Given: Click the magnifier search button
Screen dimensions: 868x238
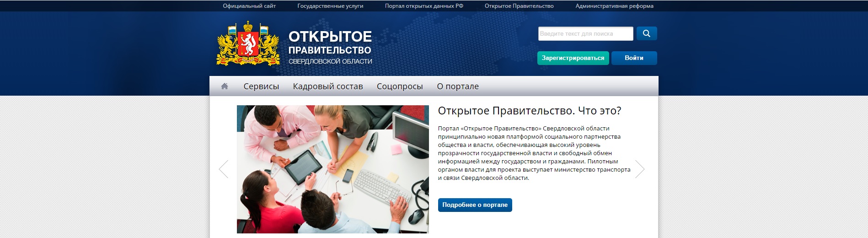Looking at the screenshot, I should (x=646, y=33).
